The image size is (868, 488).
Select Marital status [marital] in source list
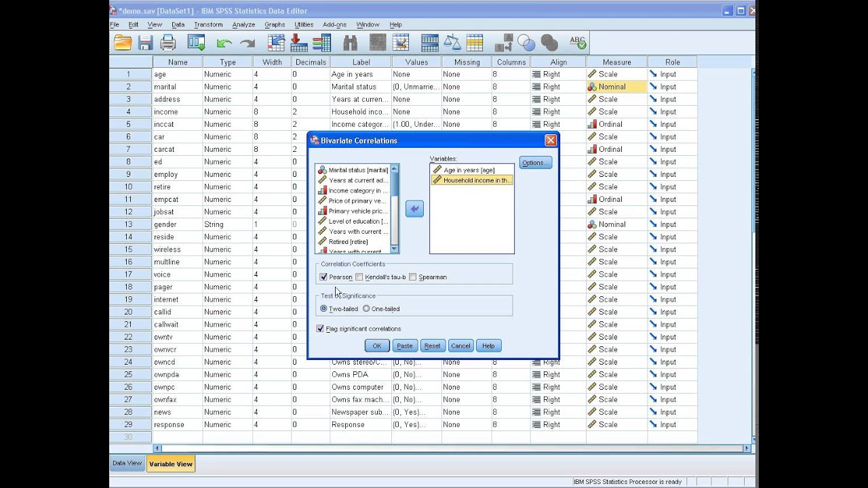353,170
